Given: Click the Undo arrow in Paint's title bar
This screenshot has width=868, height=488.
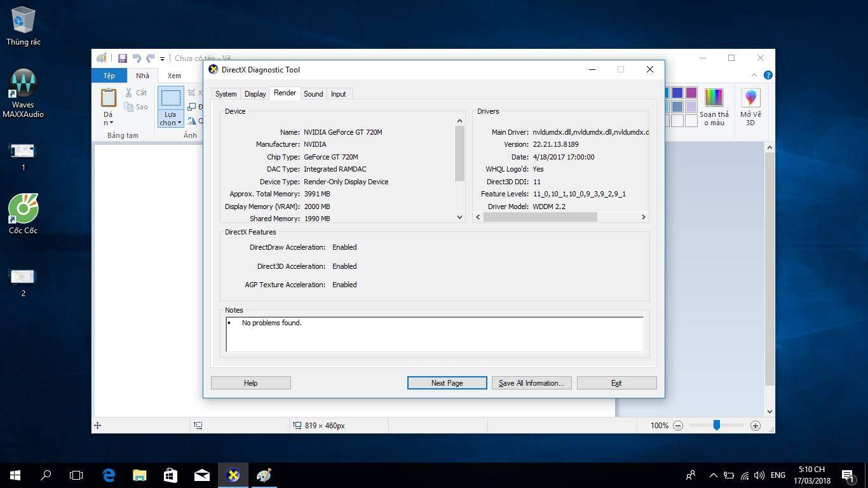Looking at the screenshot, I should coord(136,58).
